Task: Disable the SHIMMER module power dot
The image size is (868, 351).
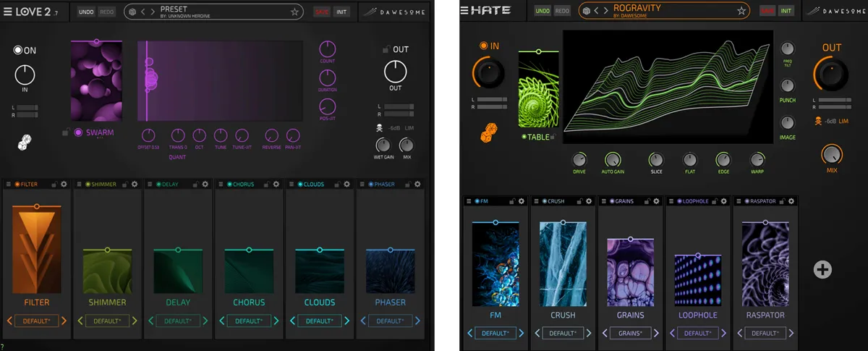Action: pyautogui.click(x=88, y=185)
